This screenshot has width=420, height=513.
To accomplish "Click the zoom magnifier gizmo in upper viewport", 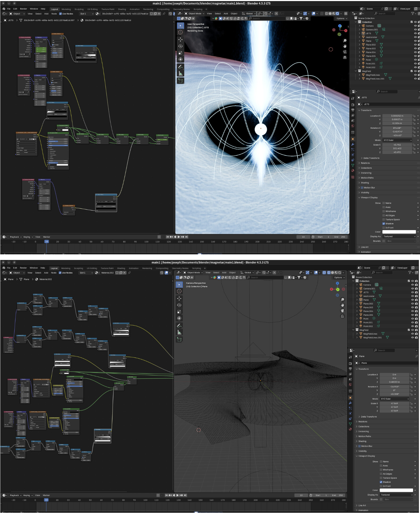I will pyautogui.click(x=345, y=41).
